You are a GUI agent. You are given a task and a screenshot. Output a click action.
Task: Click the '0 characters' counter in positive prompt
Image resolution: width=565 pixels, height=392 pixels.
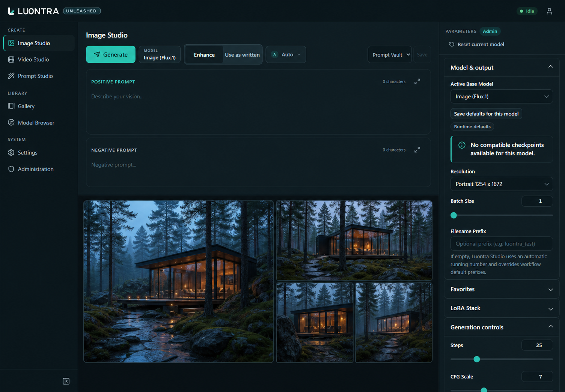[394, 81]
